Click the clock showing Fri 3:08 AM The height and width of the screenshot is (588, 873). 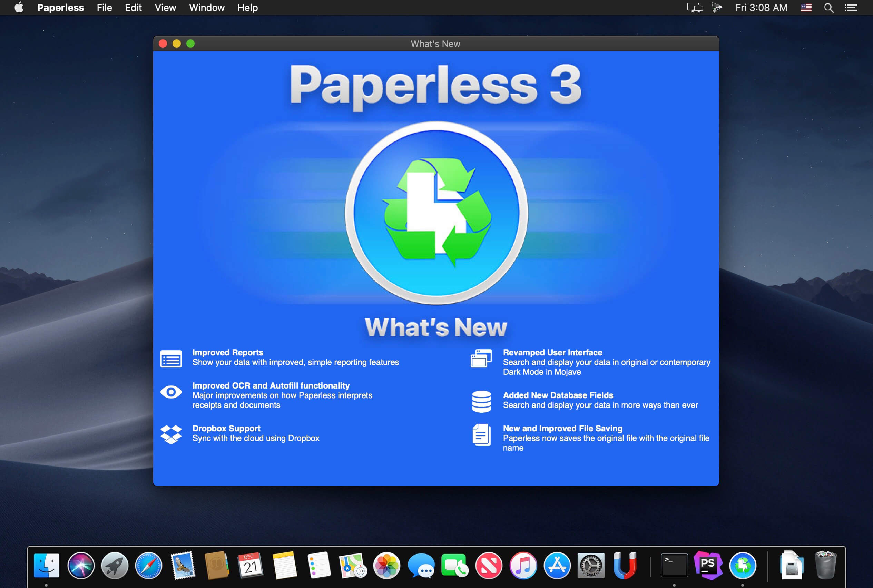tap(761, 8)
